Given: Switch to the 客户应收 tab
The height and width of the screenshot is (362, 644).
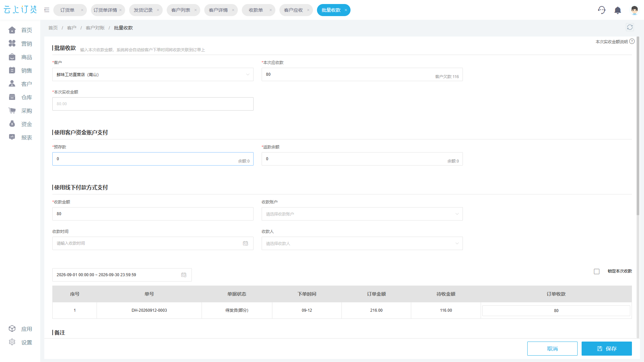Looking at the screenshot, I should (293, 10).
